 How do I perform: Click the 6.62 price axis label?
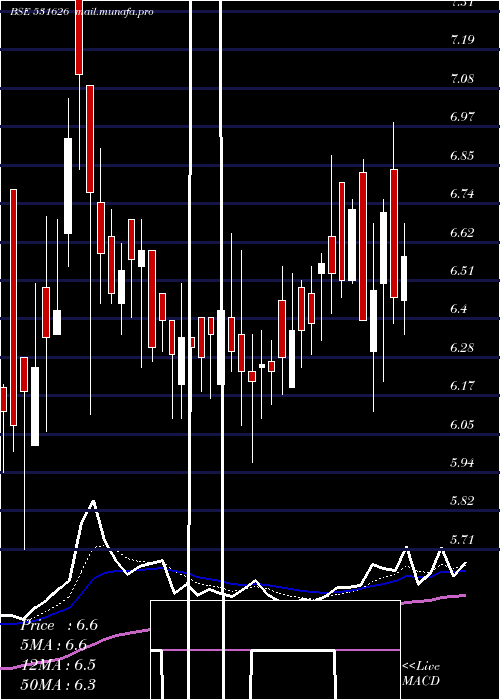[462, 233]
